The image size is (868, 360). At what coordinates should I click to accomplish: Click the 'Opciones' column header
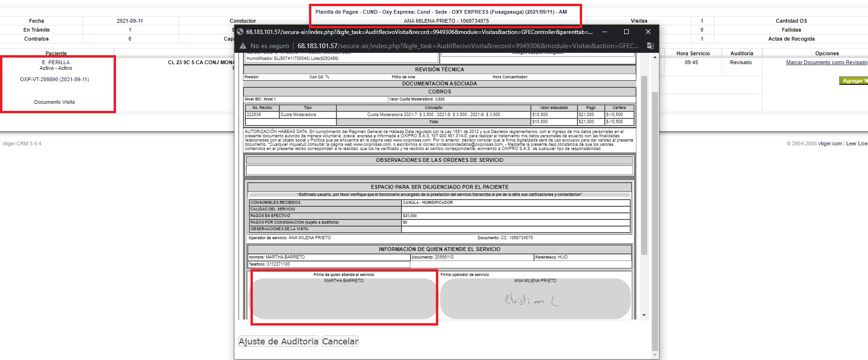point(827,53)
